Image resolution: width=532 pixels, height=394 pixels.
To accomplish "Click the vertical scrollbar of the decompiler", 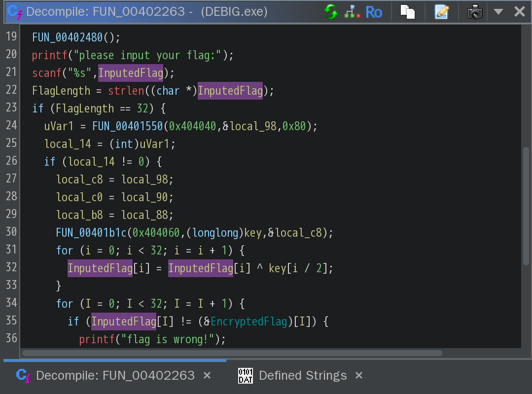I will [526, 205].
